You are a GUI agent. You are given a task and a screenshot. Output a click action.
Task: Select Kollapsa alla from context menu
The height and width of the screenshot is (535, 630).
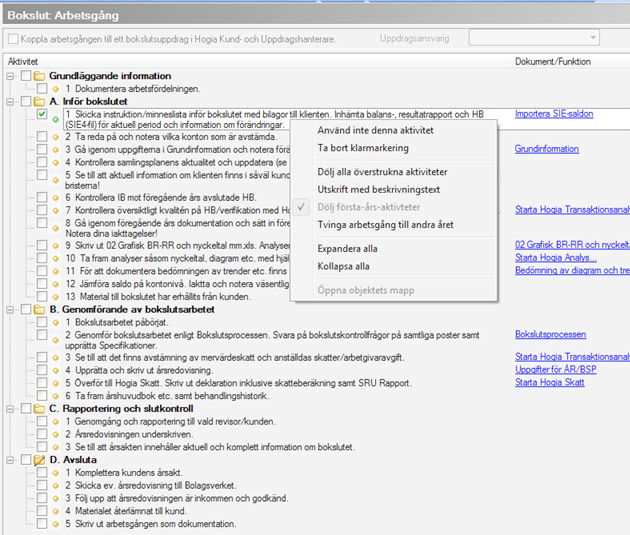(x=343, y=266)
